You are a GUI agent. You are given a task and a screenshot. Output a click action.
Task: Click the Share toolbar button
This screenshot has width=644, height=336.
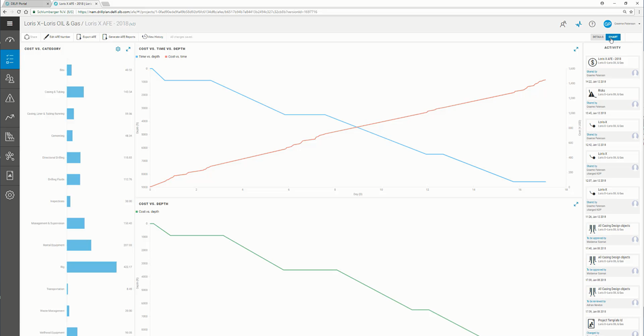pyautogui.click(x=31, y=37)
